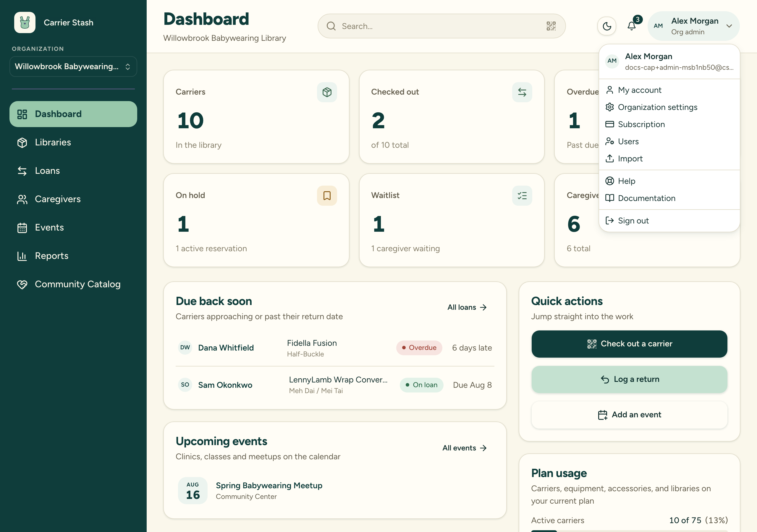Image resolution: width=757 pixels, height=532 pixels.
Task: Open Subscription from account menu
Action: (669, 124)
